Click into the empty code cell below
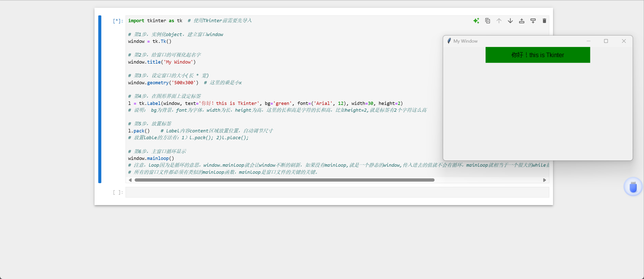This screenshot has height=279, width=644. tap(337, 192)
